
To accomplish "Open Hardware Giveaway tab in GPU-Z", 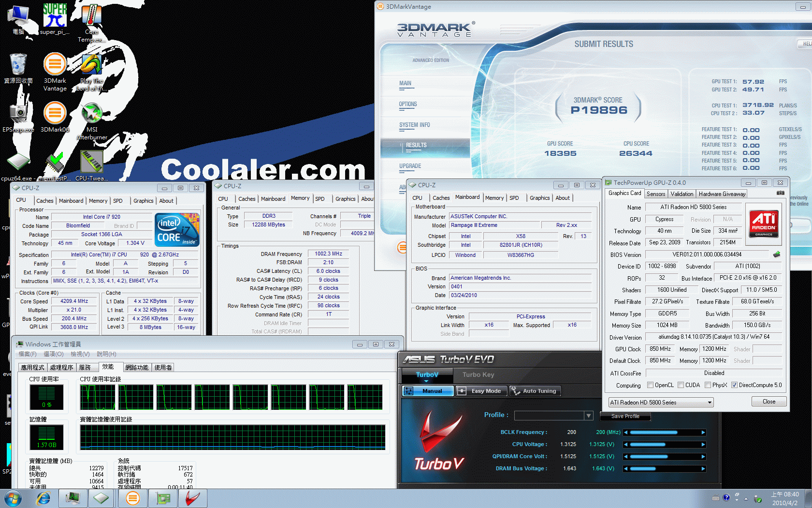I will point(722,194).
